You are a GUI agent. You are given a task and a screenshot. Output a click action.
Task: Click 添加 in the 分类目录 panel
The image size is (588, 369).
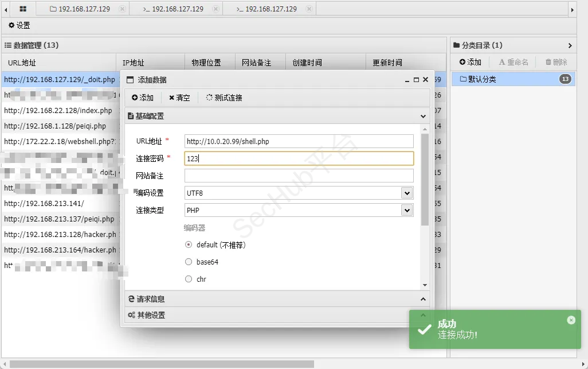(x=471, y=62)
